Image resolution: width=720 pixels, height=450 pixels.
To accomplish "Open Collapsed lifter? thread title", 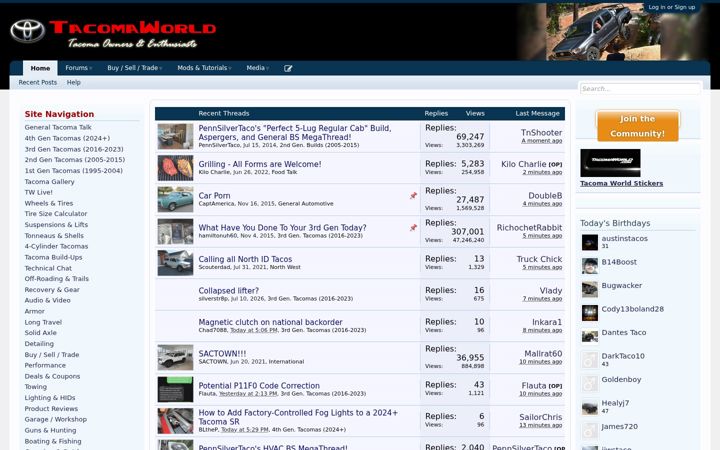I will point(229,291).
